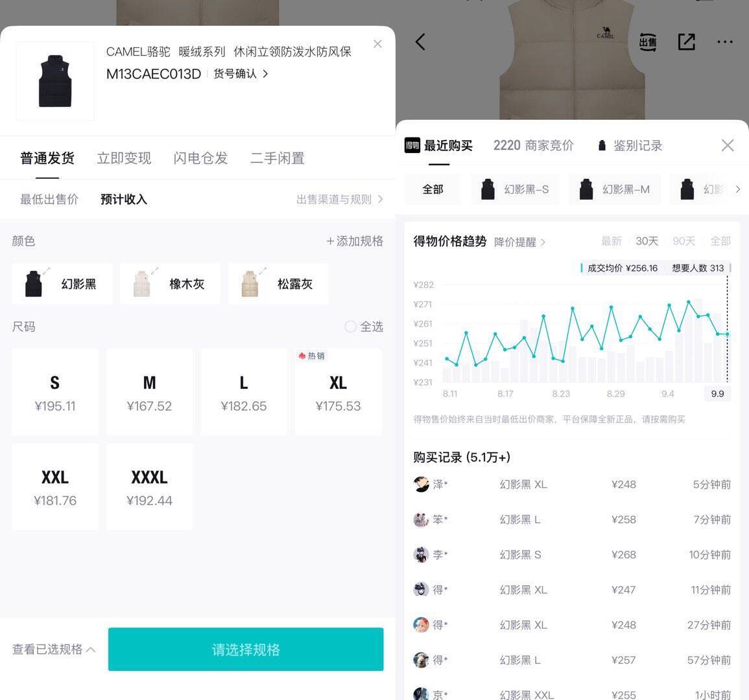The height and width of the screenshot is (700, 749).
Task: Tap avatar of the ¥247 buyer
Action: (421, 590)
